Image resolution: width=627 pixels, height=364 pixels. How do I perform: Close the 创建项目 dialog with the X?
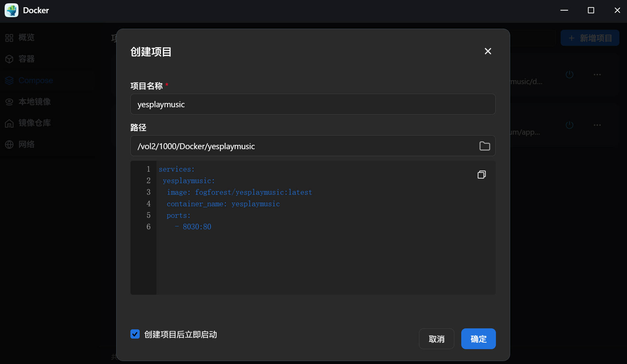[x=488, y=51]
